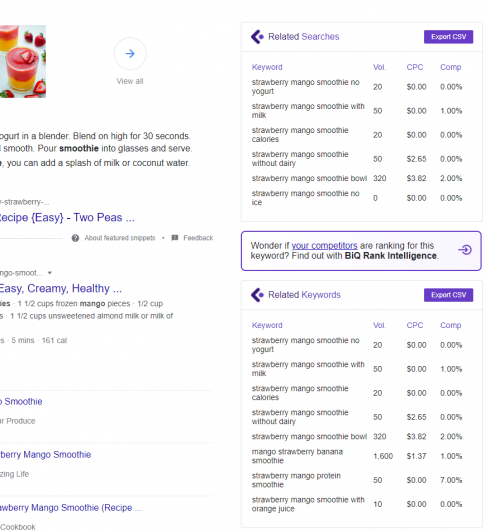Click the BiQ logo beside Related Keywords
The height and width of the screenshot is (532, 485).
point(257,295)
